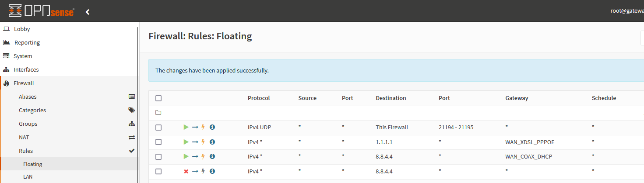Open the Groups page under Firewall

28,124
